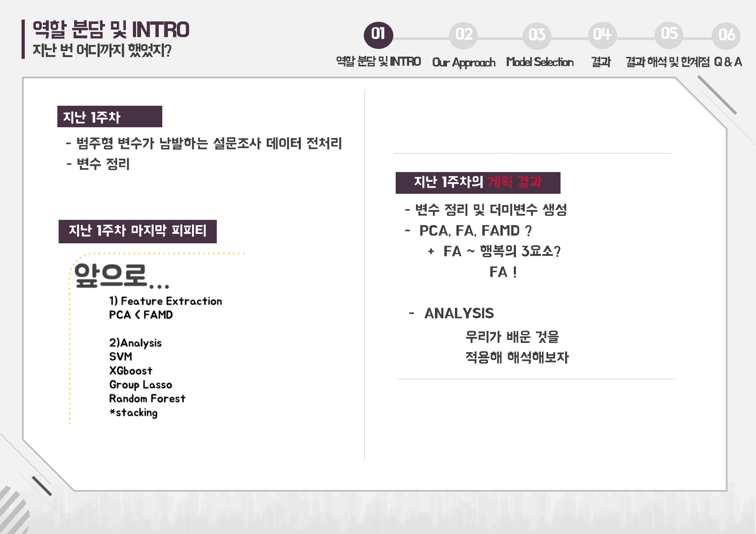The height and width of the screenshot is (534, 756).
Task: Click '지난 1주차 마지막 피피티' header box
Action: pyautogui.click(x=137, y=231)
